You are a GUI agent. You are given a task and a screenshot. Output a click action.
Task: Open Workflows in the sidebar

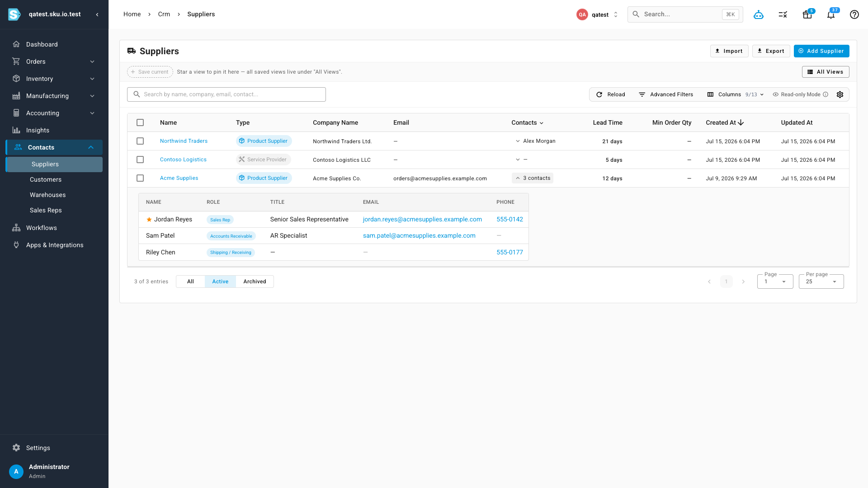pyautogui.click(x=54, y=228)
